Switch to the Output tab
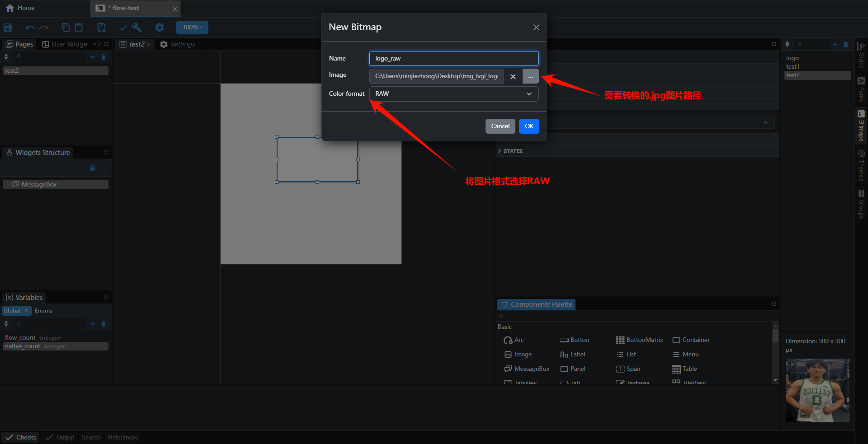The height and width of the screenshot is (444, 868). point(60,437)
